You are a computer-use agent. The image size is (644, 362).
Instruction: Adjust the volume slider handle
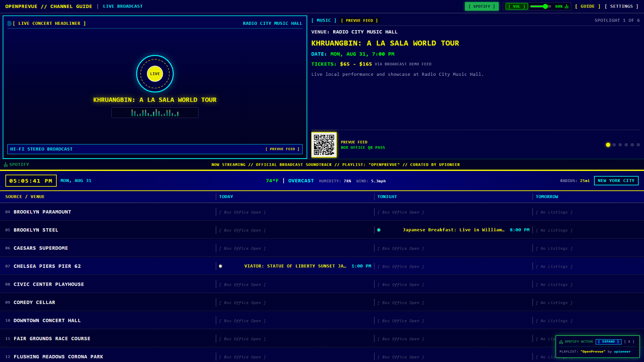click(545, 6)
